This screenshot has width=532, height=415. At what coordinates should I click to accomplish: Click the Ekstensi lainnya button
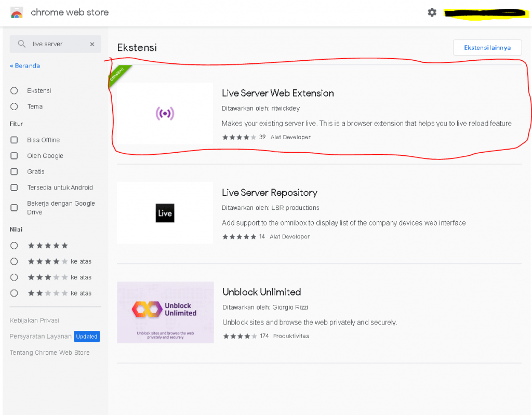pyautogui.click(x=487, y=47)
